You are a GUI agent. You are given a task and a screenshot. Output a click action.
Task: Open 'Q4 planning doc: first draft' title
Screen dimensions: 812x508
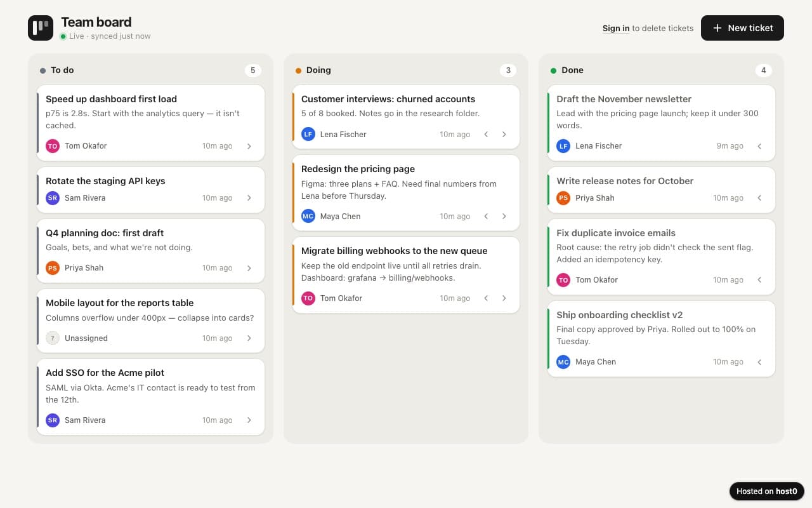coord(105,233)
